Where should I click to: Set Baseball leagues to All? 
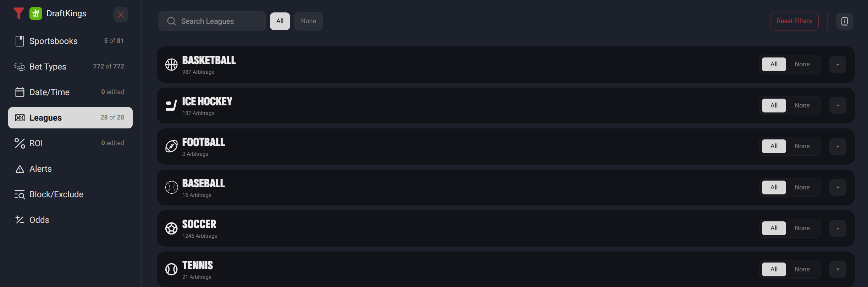coord(774,187)
